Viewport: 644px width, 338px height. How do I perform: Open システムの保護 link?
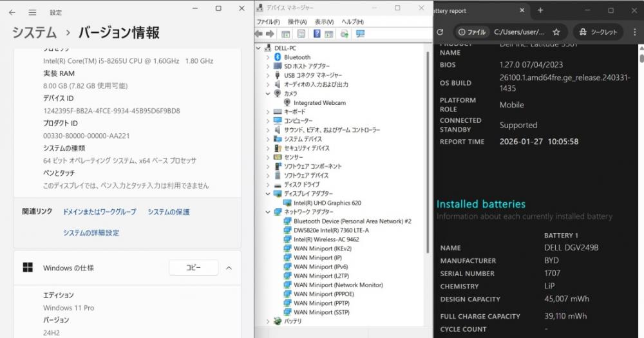click(x=169, y=212)
